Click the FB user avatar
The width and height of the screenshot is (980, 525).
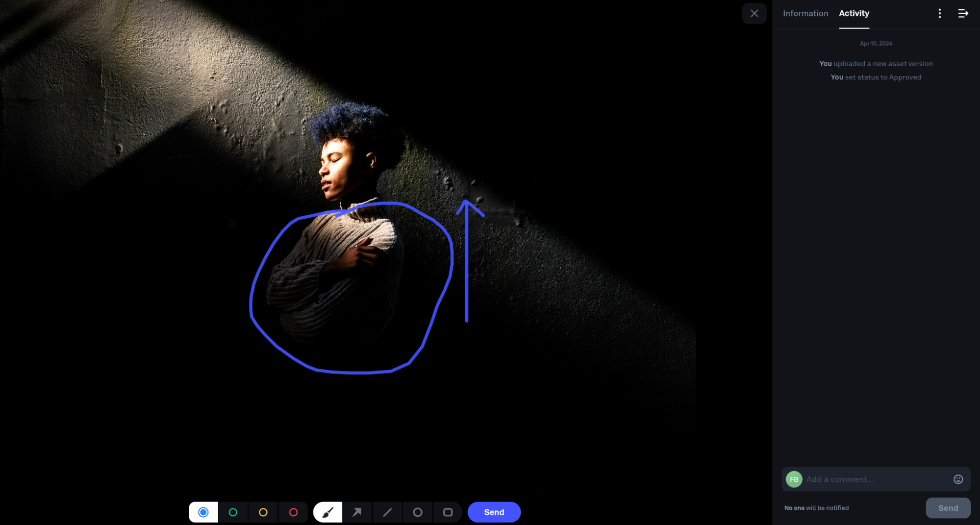click(x=794, y=479)
